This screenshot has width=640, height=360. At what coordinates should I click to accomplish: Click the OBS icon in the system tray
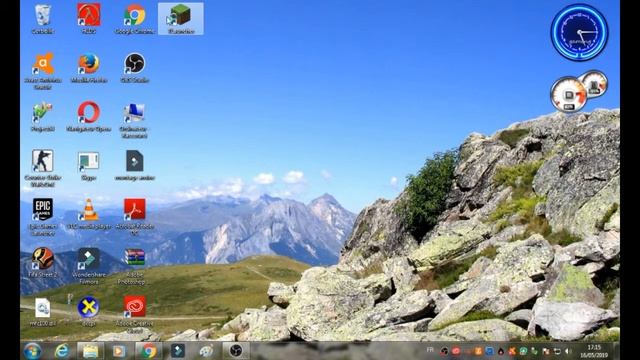[x=444, y=351]
